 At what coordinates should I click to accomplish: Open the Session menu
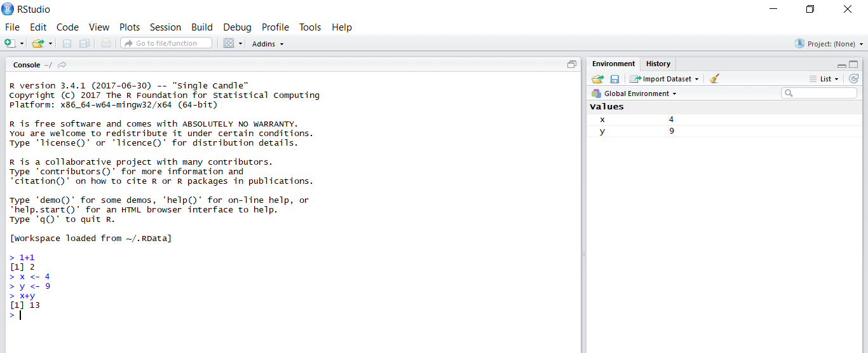pyautogui.click(x=165, y=27)
